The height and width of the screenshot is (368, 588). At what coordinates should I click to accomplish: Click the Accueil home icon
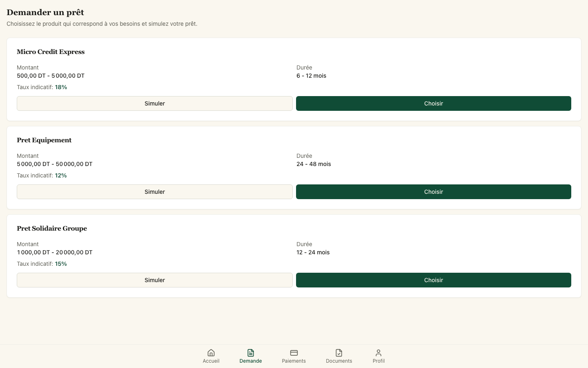click(x=211, y=352)
